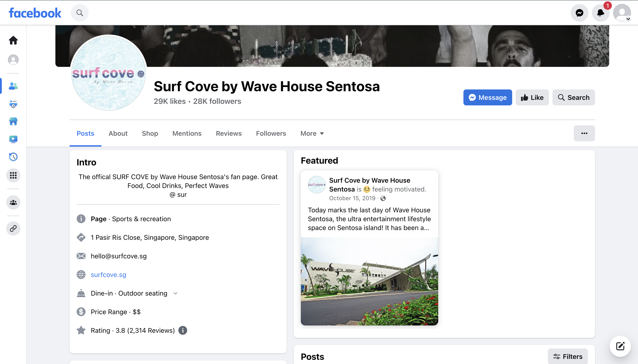Open the Watch video icon in sidebar
This screenshot has width=638, height=364.
13,139
